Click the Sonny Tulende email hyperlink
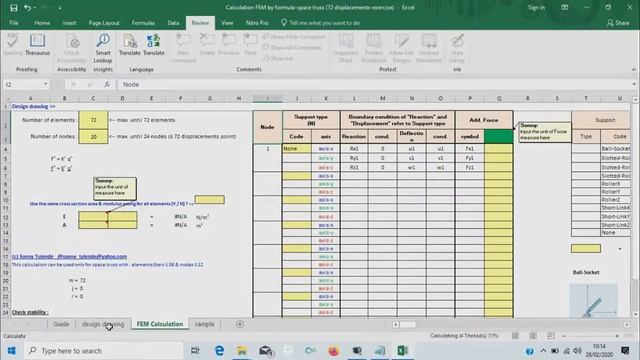640x360 pixels. pyautogui.click(x=69, y=256)
